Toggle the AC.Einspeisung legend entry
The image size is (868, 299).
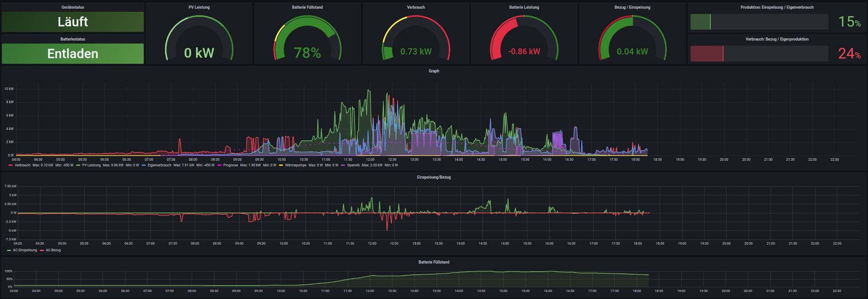click(x=25, y=250)
